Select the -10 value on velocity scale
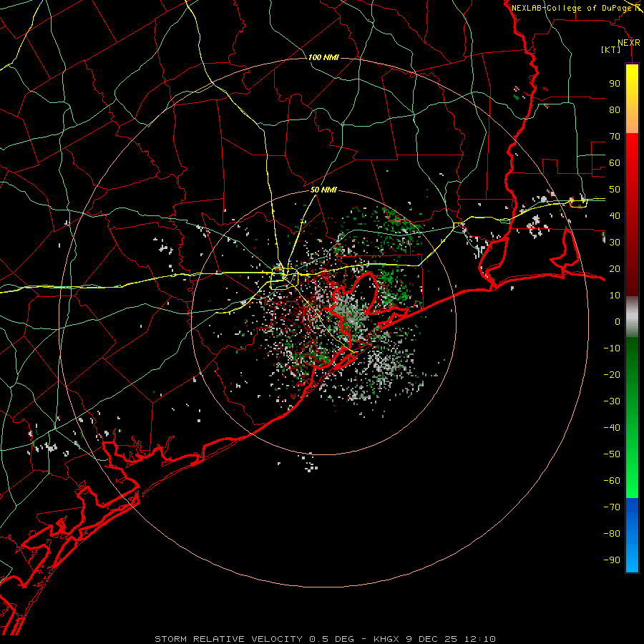644x644 pixels. (612, 348)
